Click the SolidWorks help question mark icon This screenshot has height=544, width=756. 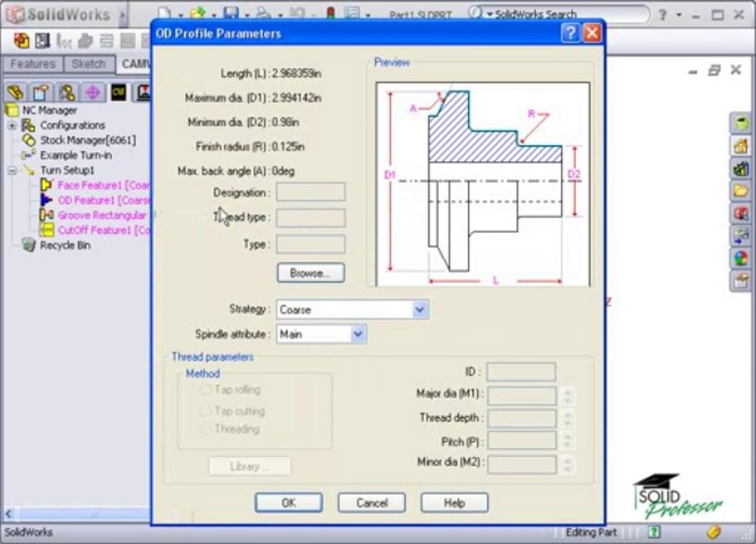(663, 14)
